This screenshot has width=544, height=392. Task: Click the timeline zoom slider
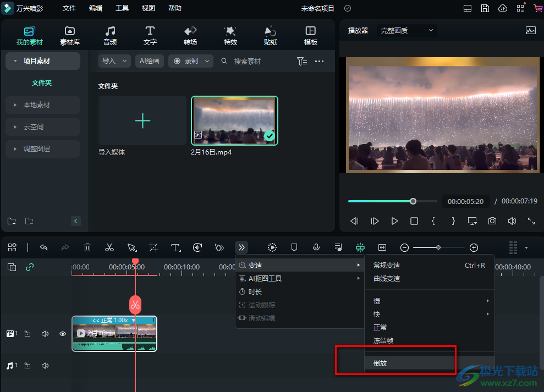pyautogui.click(x=438, y=248)
